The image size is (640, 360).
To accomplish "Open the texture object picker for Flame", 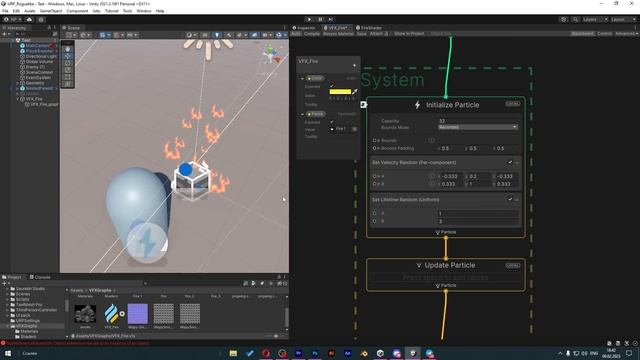I will coord(354,129).
